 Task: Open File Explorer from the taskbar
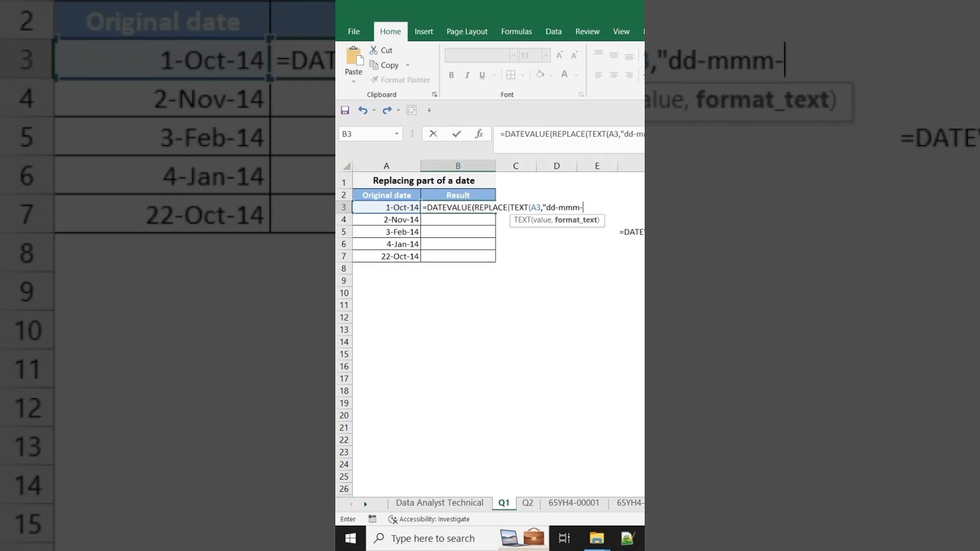(x=596, y=538)
